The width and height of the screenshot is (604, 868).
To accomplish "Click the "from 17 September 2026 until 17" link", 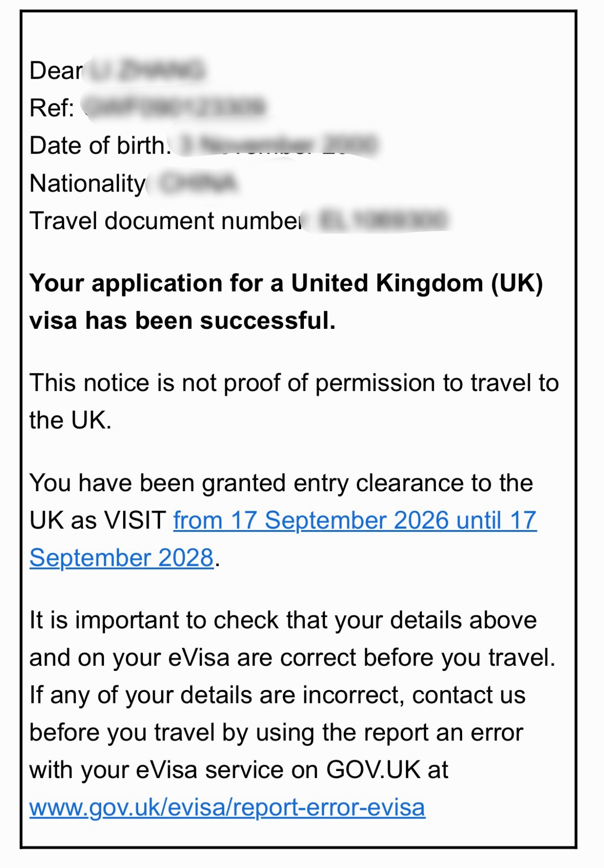I will coord(355,520).
